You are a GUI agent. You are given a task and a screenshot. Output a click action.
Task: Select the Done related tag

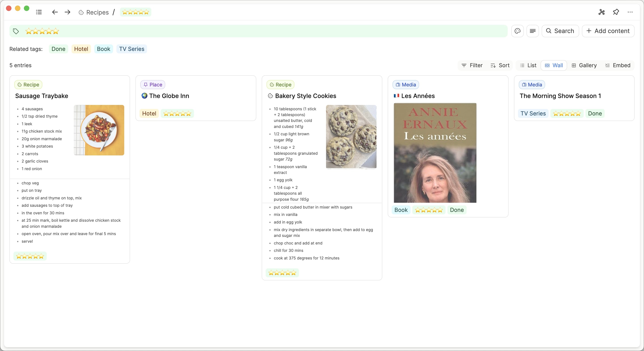point(58,49)
